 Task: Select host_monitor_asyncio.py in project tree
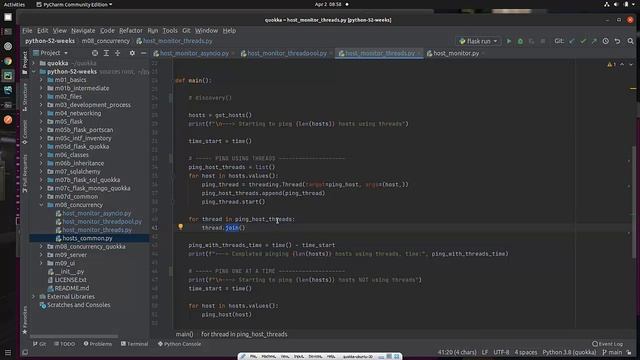click(97, 213)
